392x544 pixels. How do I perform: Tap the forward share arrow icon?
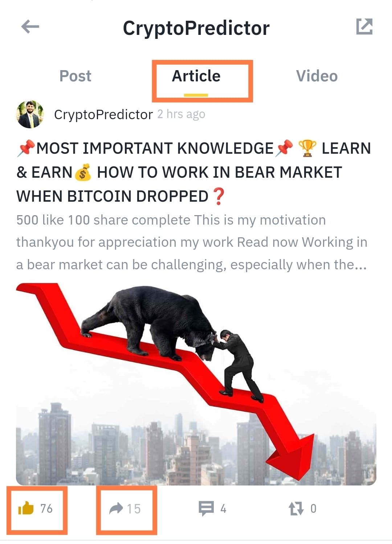[x=116, y=508]
